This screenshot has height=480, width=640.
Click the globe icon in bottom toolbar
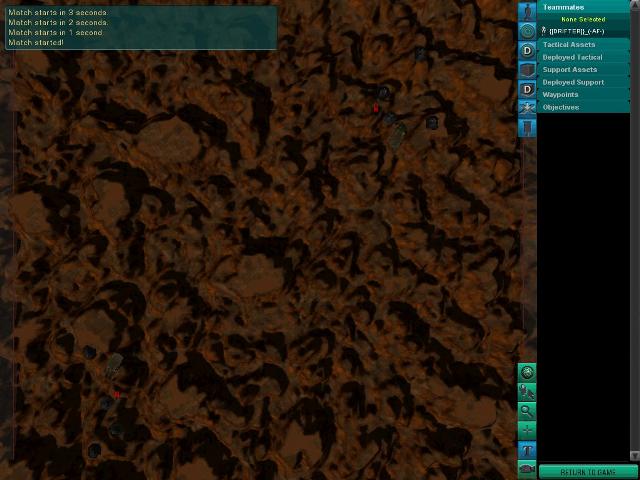click(527, 372)
